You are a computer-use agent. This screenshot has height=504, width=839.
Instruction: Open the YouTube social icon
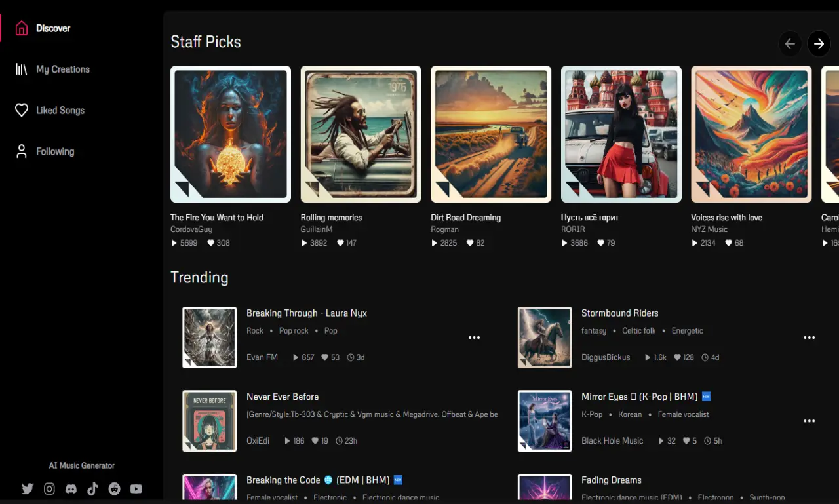(136, 488)
